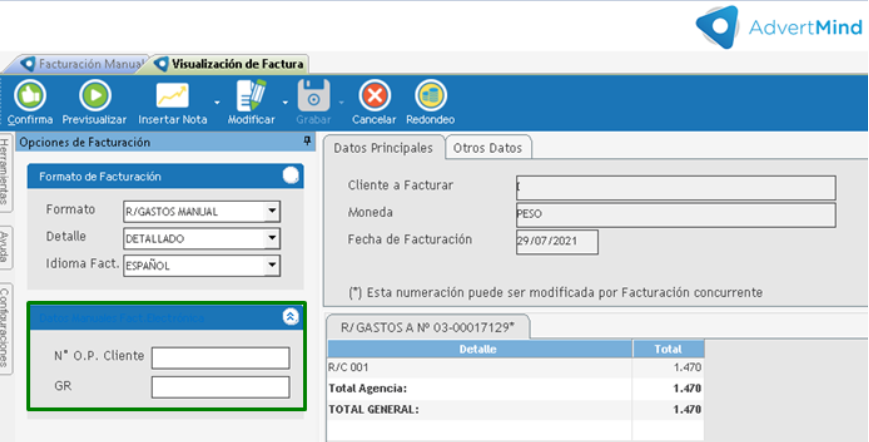
Task: Click the GR input field
Action: coord(220,387)
